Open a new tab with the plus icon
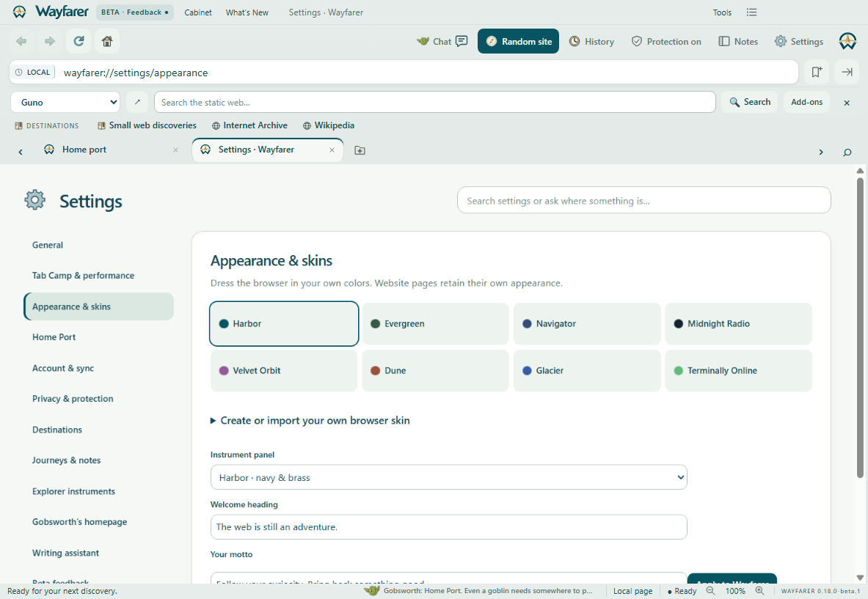This screenshot has height=599, width=868. pyautogui.click(x=360, y=150)
